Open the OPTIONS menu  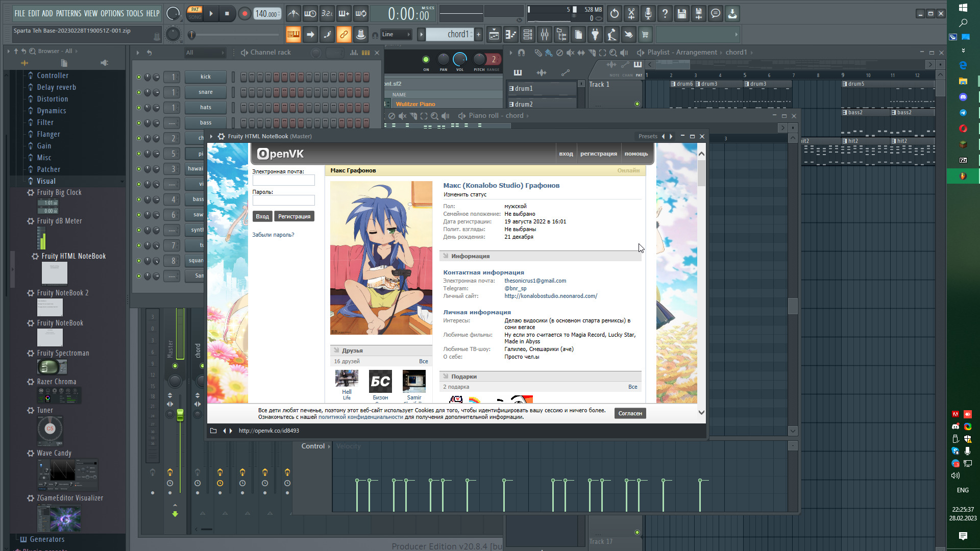tap(112, 14)
